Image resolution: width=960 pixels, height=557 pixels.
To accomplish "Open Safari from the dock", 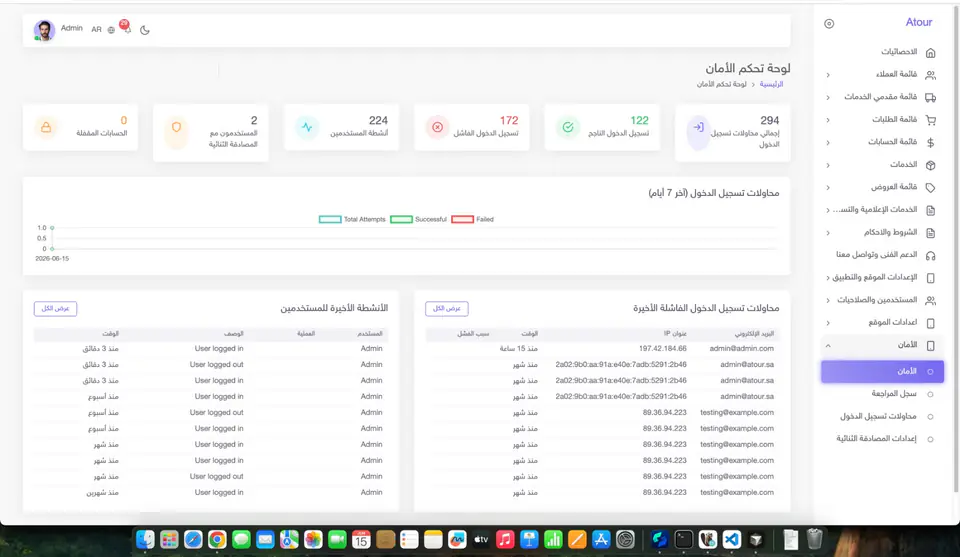I will 193,539.
